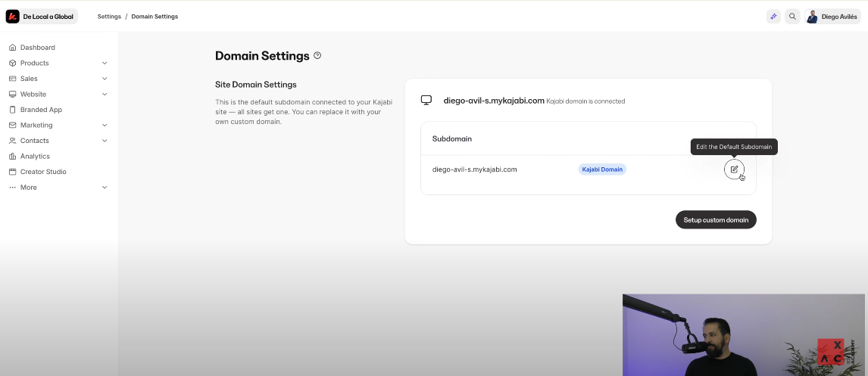The width and height of the screenshot is (868, 376).
Task: Click the Branded App phone icon
Action: (x=13, y=110)
